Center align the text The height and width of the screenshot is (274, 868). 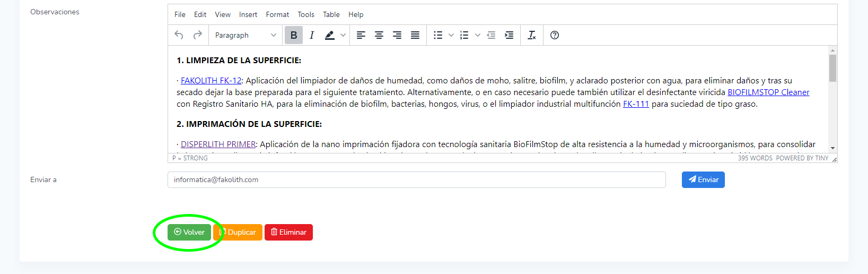coord(379,35)
